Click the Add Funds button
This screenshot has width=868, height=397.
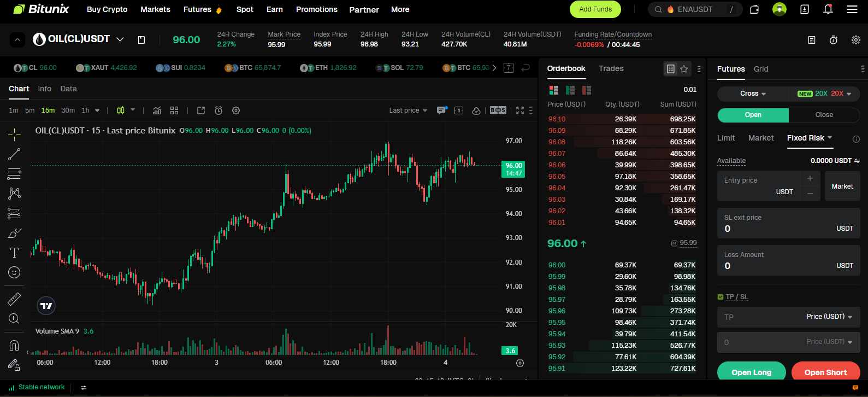coord(595,9)
